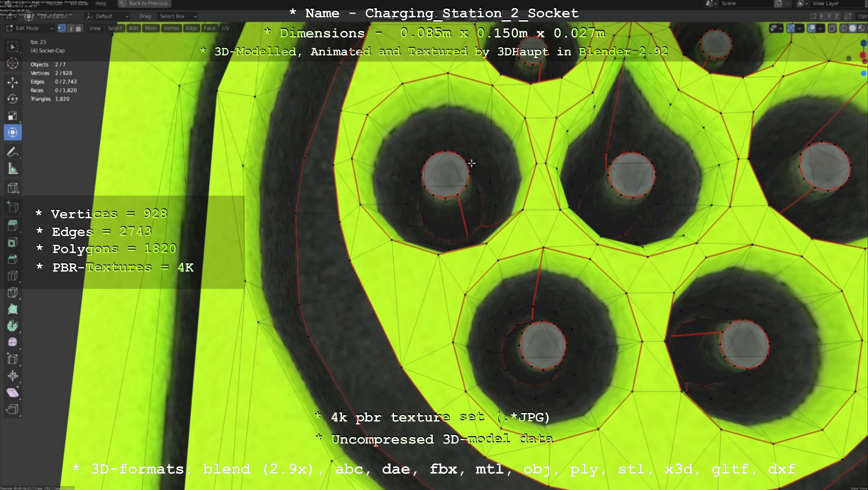The width and height of the screenshot is (868, 490).
Task: Toggle X axis mirror button
Action: point(822,16)
